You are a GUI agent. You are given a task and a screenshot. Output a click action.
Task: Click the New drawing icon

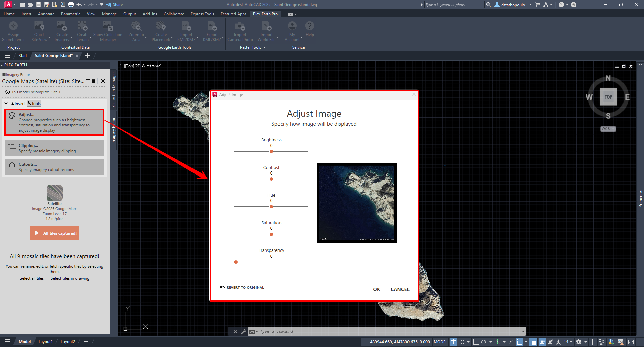[23, 5]
